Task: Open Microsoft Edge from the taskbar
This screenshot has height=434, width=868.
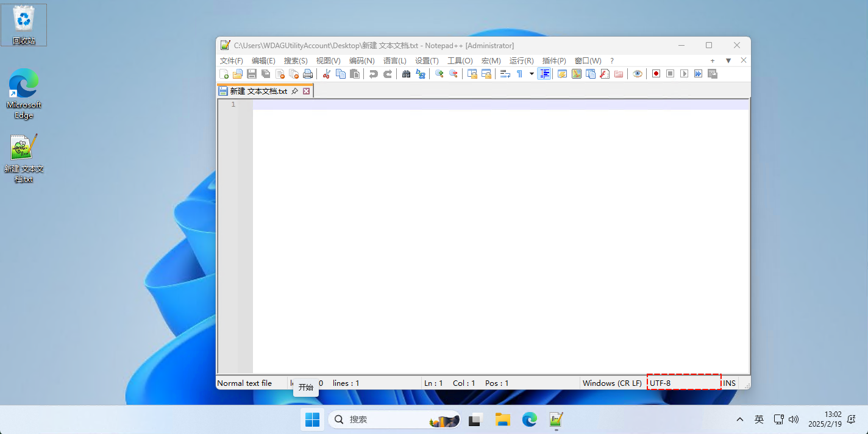Action: [529, 419]
